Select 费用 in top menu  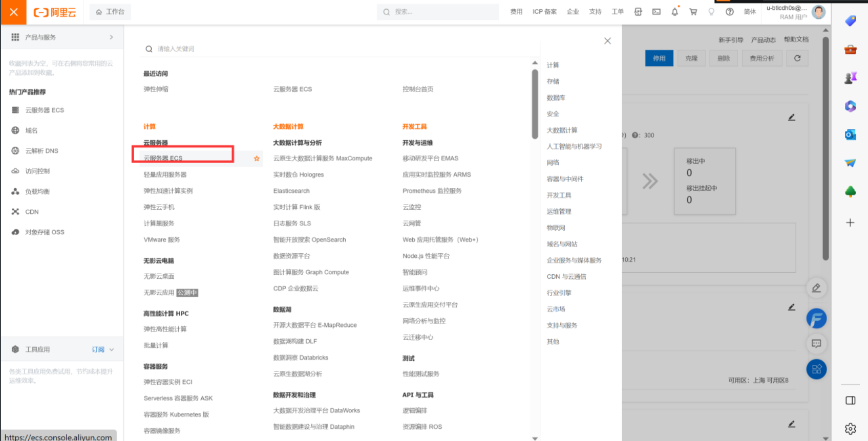516,12
